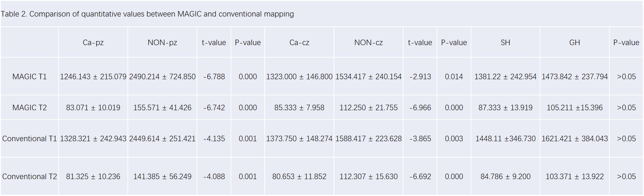Select the Conventional T2 row label
644x196 pixels.
click(30, 176)
